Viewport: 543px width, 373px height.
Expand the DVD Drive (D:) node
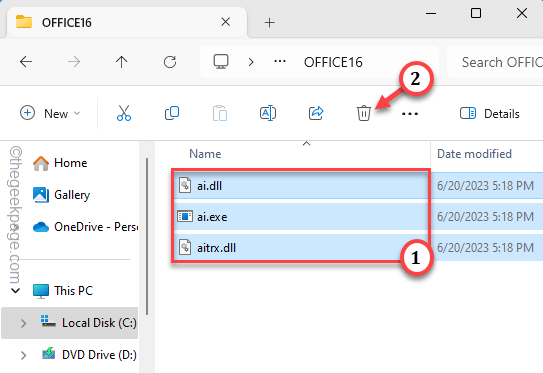(23, 355)
